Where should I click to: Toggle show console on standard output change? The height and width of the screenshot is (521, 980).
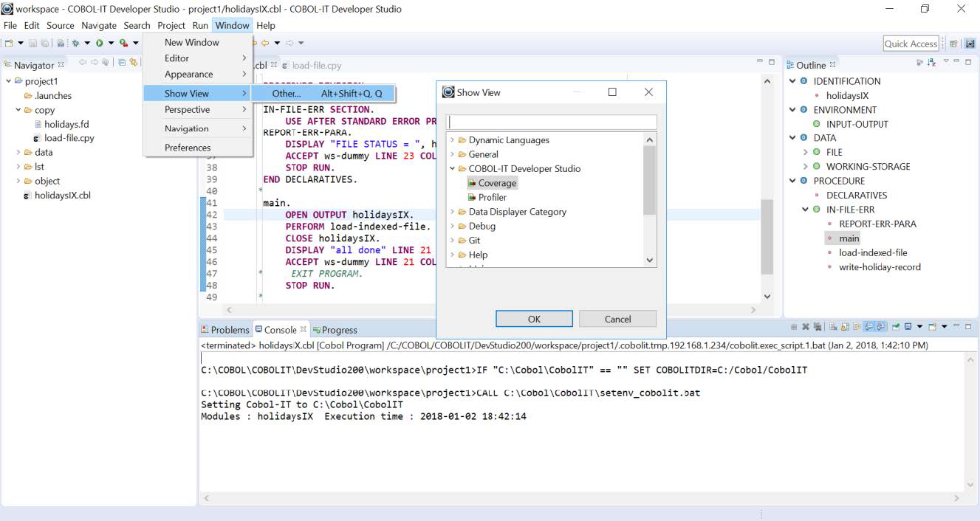point(869,327)
